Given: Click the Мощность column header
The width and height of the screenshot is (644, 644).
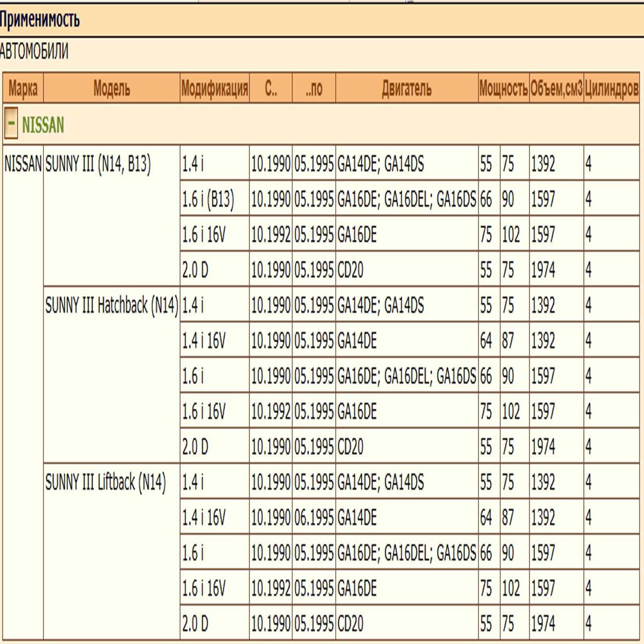Looking at the screenshot, I should (504, 88).
